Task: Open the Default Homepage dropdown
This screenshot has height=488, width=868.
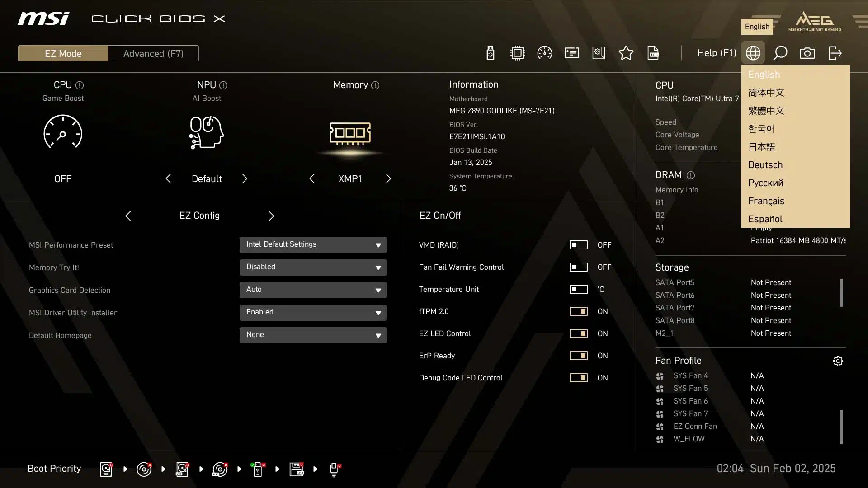Action: (313, 335)
